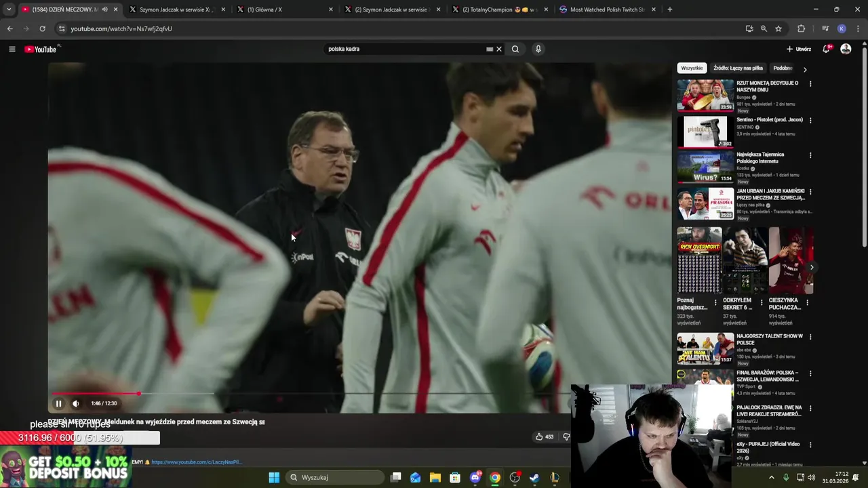
Task: Start voice search with the microphone
Action: (538, 49)
